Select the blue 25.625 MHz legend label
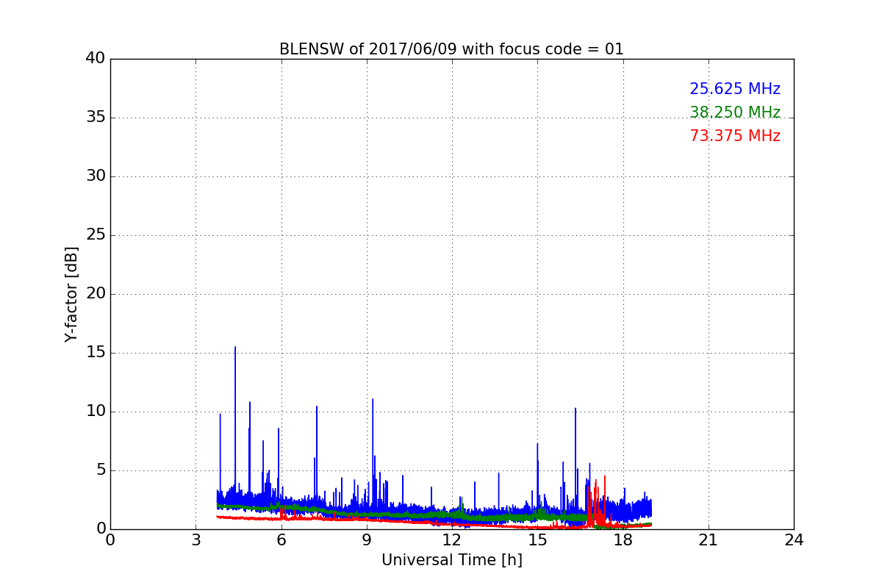Image resolution: width=882 pixels, height=588 pixels. pyautogui.click(x=735, y=89)
